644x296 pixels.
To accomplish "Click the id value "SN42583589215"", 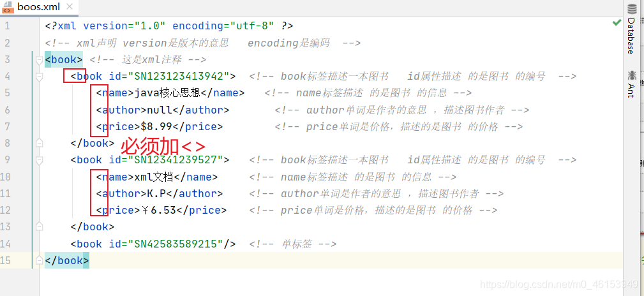I will click(x=176, y=244).
